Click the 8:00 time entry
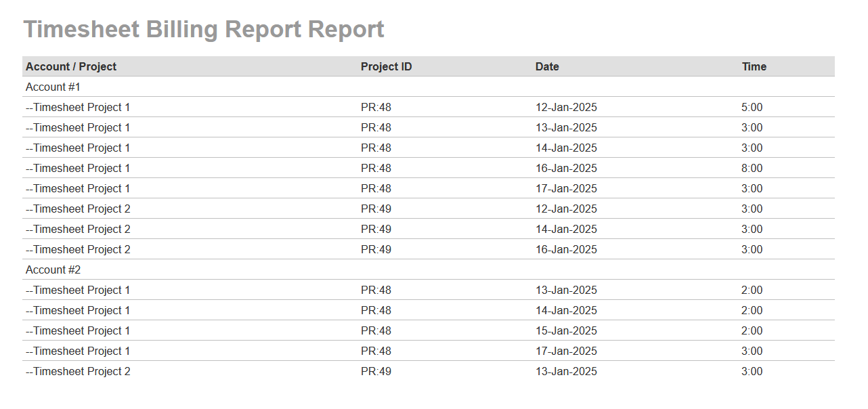The height and width of the screenshot is (409, 868). pos(752,168)
